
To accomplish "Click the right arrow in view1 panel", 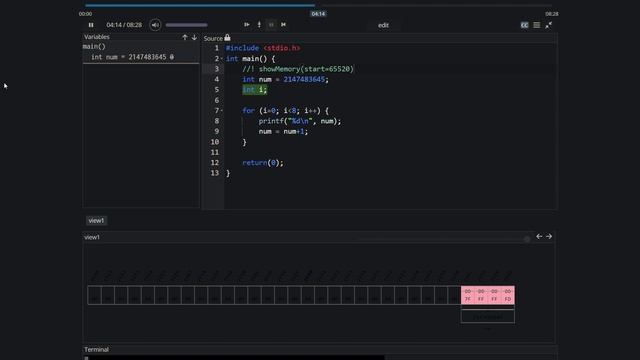I will 549,236.
